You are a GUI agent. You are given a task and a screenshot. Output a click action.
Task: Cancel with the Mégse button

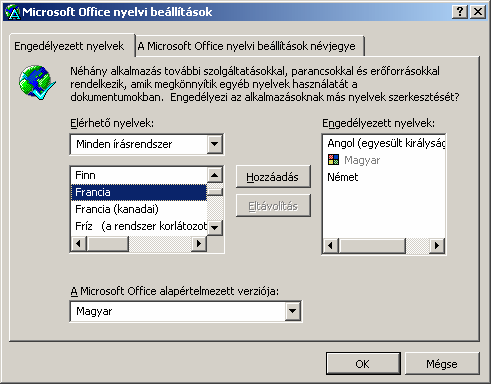442,364
